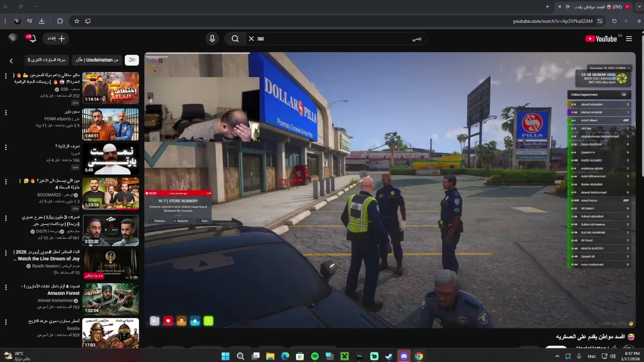Select the 'سرقة السيارات الكبرى 5' chip
The height and width of the screenshot is (362, 644).
46,60
